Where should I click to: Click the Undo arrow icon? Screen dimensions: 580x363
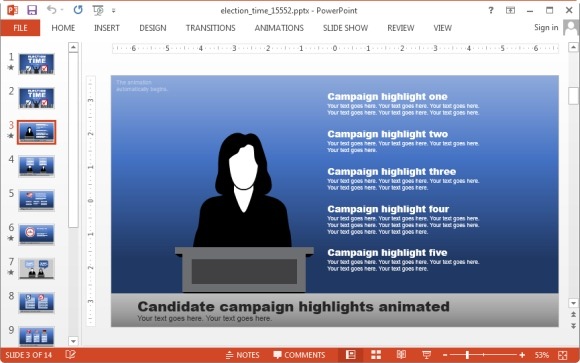point(51,10)
